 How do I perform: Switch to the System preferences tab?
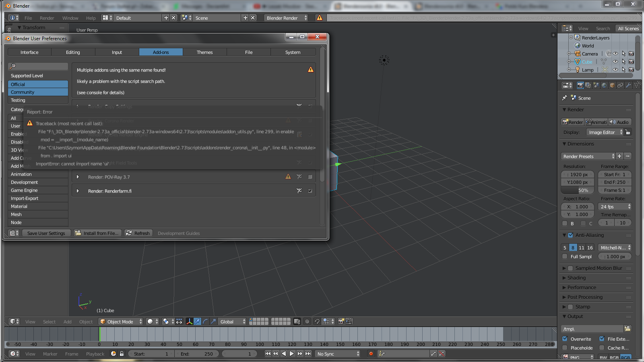(x=293, y=52)
